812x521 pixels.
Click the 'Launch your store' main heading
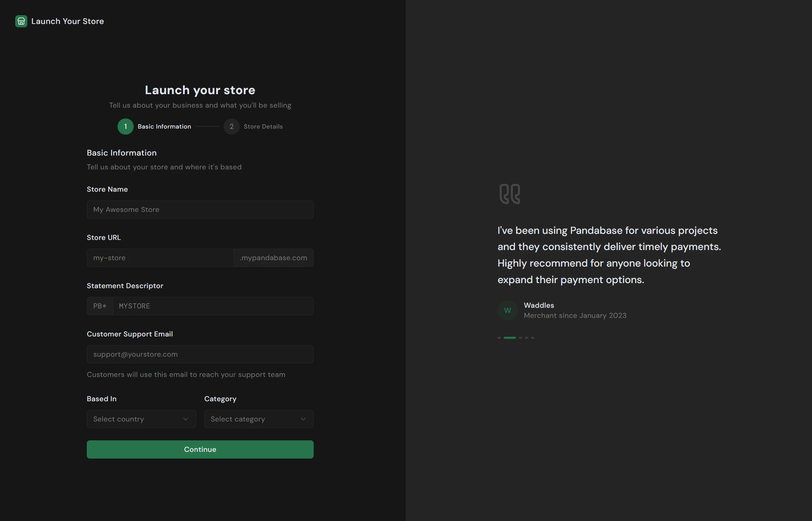coord(200,90)
